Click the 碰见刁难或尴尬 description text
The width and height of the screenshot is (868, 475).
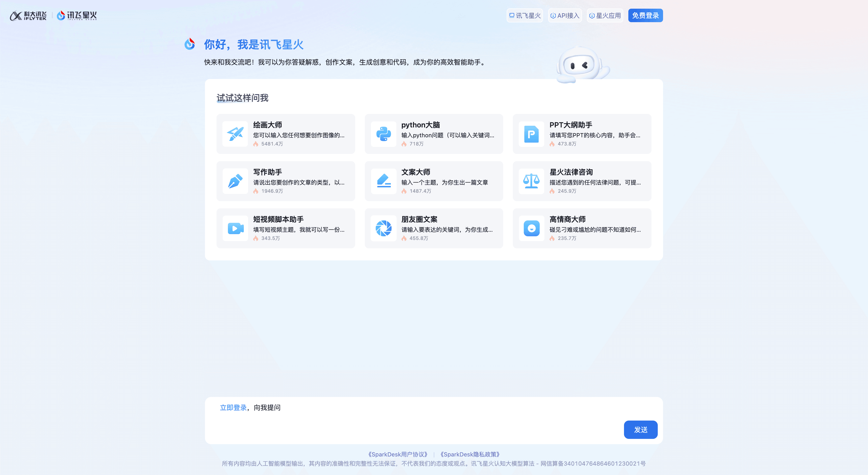click(x=595, y=229)
